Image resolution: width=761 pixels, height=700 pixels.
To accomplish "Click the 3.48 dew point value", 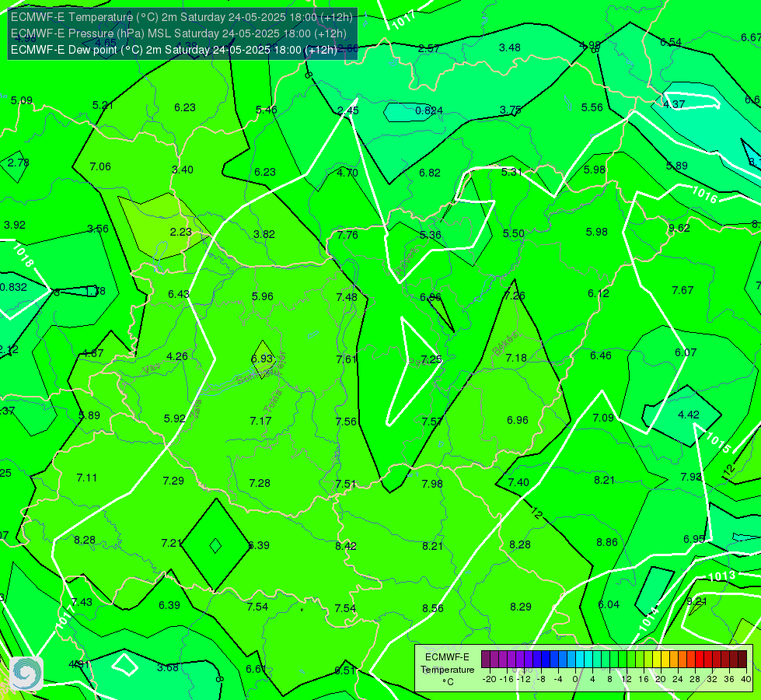I will (x=510, y=47).
